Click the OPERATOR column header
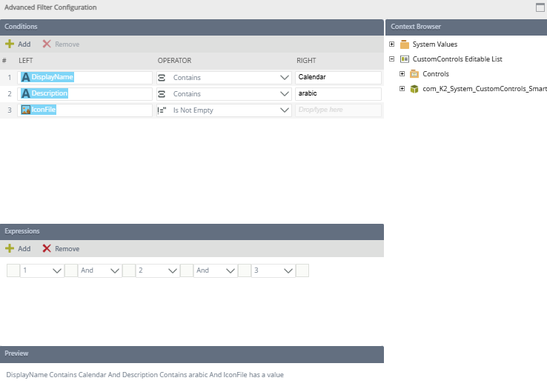Image resolution: width=547 pixels, height=392 pixels. point(174,61)
